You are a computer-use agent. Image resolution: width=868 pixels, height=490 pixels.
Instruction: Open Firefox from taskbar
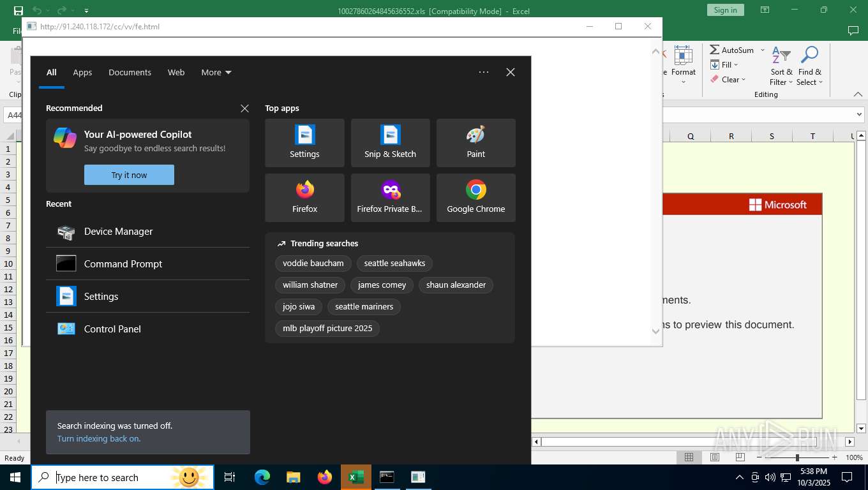[x=325, y=477]
